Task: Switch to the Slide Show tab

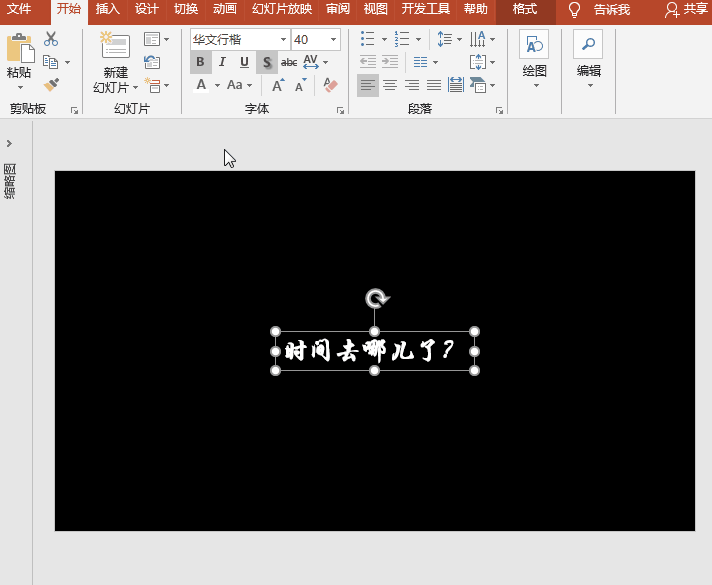Action: (282, 9)
